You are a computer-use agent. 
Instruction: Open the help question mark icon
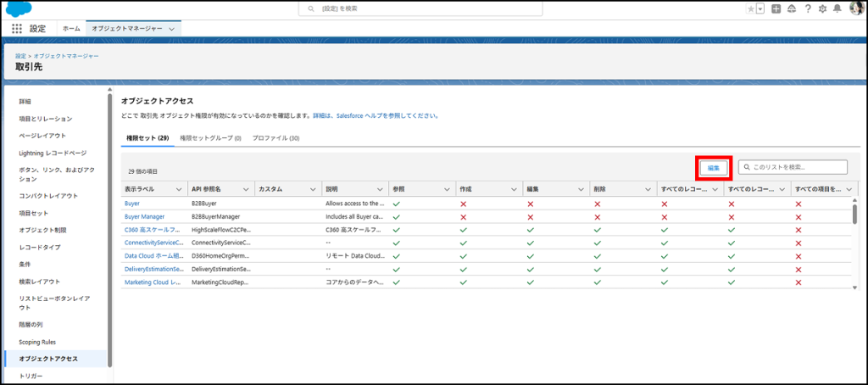click(x=807, y=8)
